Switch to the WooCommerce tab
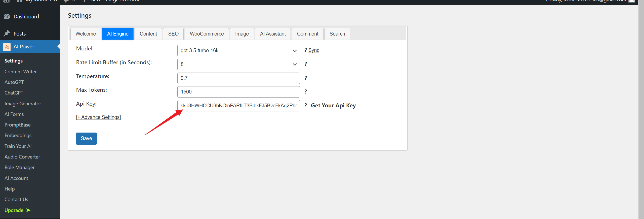This screenshot has height=219, width=644. [207, 34]
